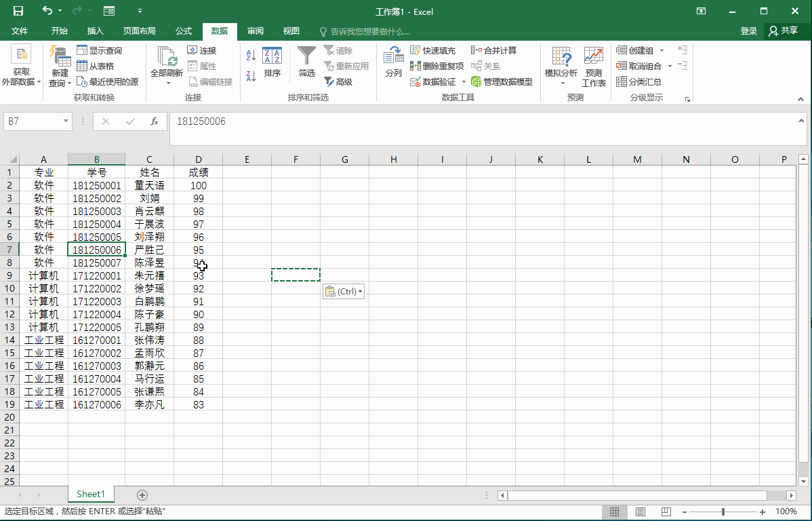The image size is (812, 521).
Task: Expand the Name Box dropdown
Action: 66,121
